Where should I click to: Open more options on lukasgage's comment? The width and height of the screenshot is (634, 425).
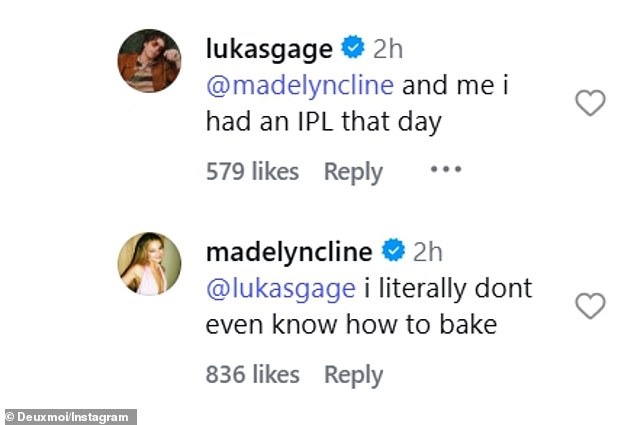[445, 169]
